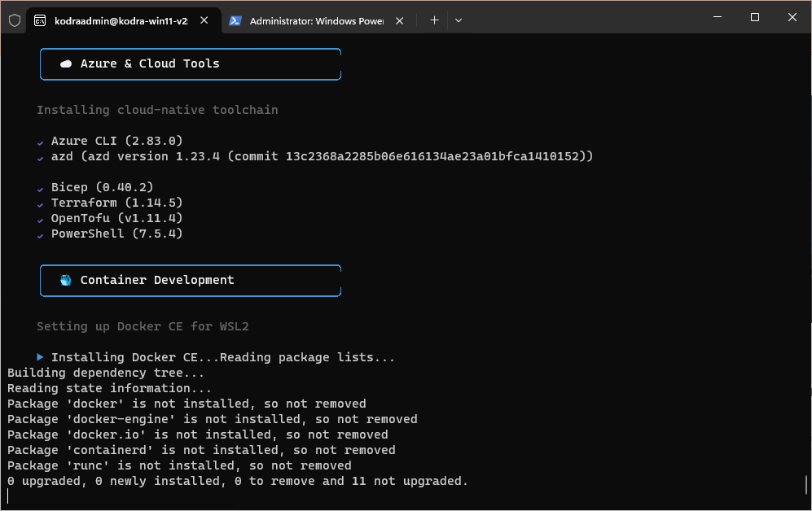The image size is (812, 511).
Task: Place cursor at the terminal prompt line
Action: click(9, 495)
